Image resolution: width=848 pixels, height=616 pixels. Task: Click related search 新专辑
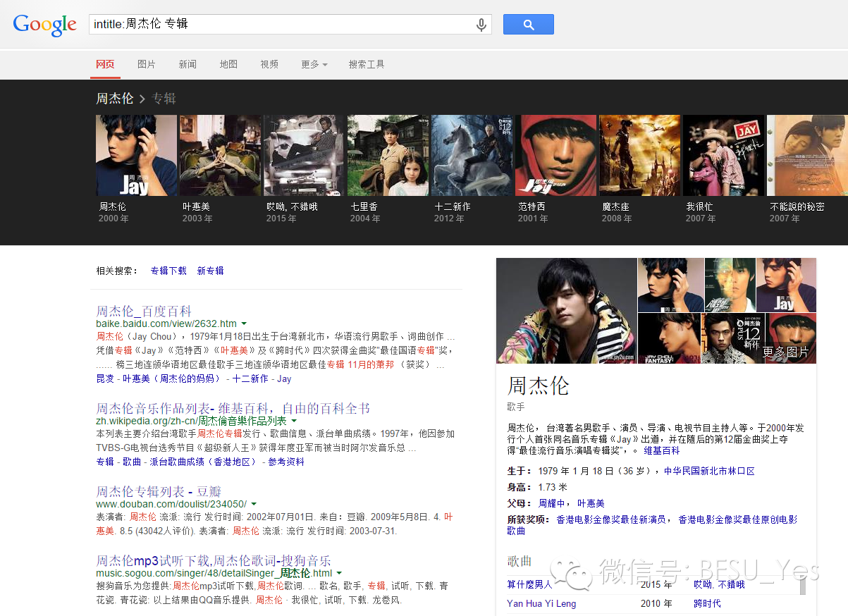pos(210,271)
